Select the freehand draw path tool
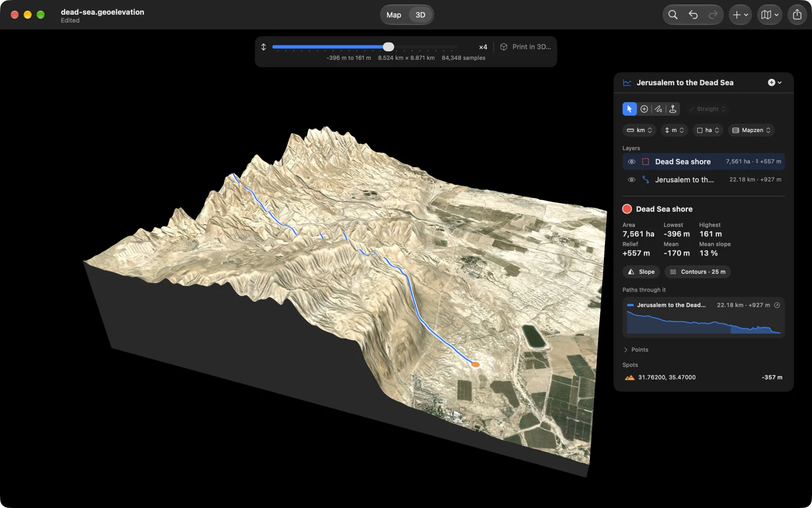This screenshot has height=508, width=812. pos(658,109)
